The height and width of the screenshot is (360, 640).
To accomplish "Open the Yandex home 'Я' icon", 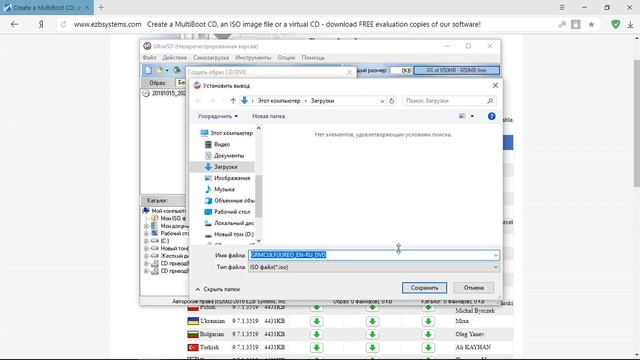I will pos(41,24).
